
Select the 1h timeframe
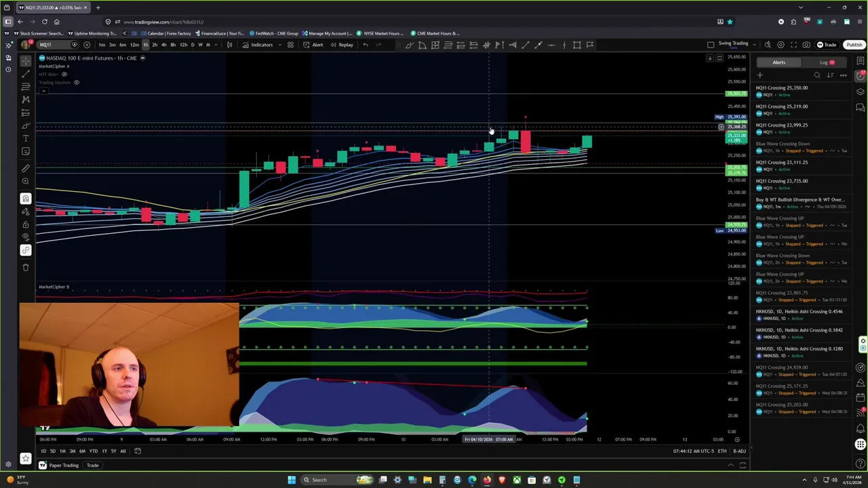click(x=145, y=45)
